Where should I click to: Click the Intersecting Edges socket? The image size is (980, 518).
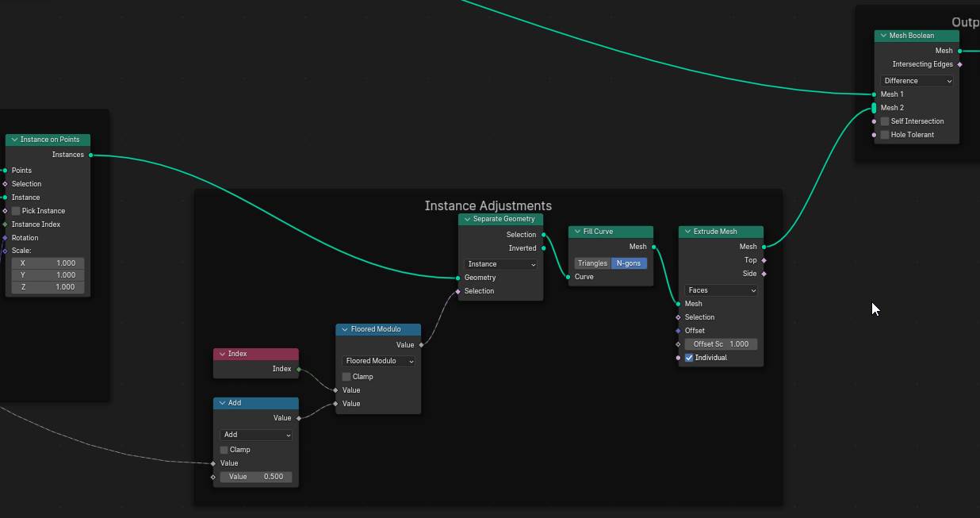[x=959, y=64]
